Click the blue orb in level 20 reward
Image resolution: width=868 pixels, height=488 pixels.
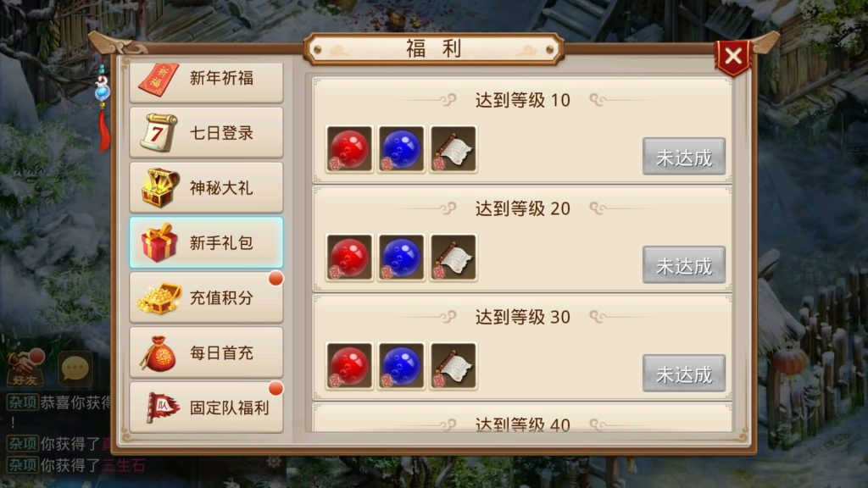coord(401,258)
